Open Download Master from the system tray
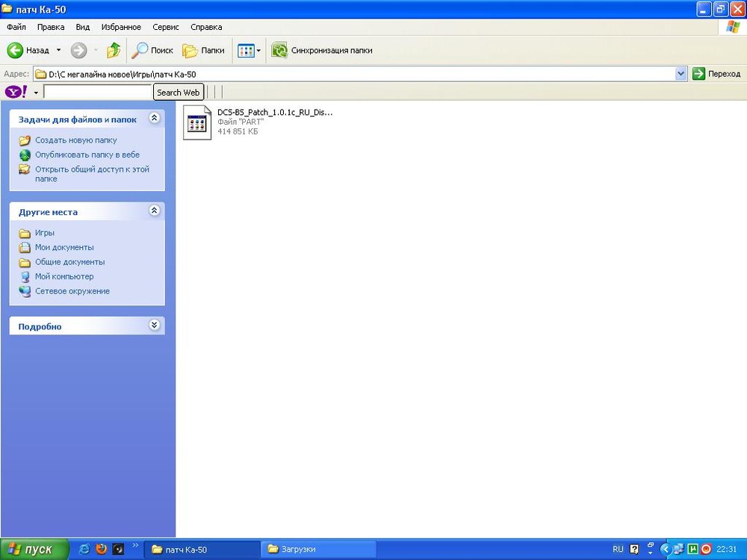The width and height of the screenshot is (747, 560). [704, 548]
